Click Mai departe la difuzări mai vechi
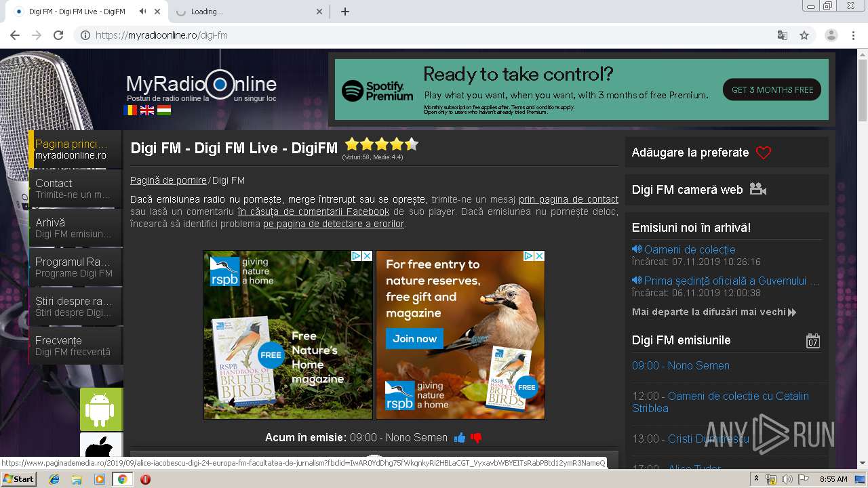 714,312
